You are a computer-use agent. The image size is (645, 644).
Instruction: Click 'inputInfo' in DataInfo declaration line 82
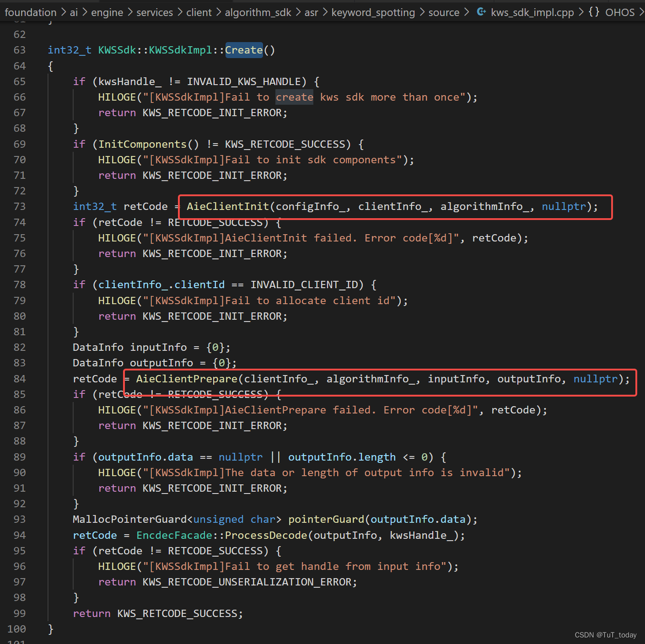click(x=158, y=347)
